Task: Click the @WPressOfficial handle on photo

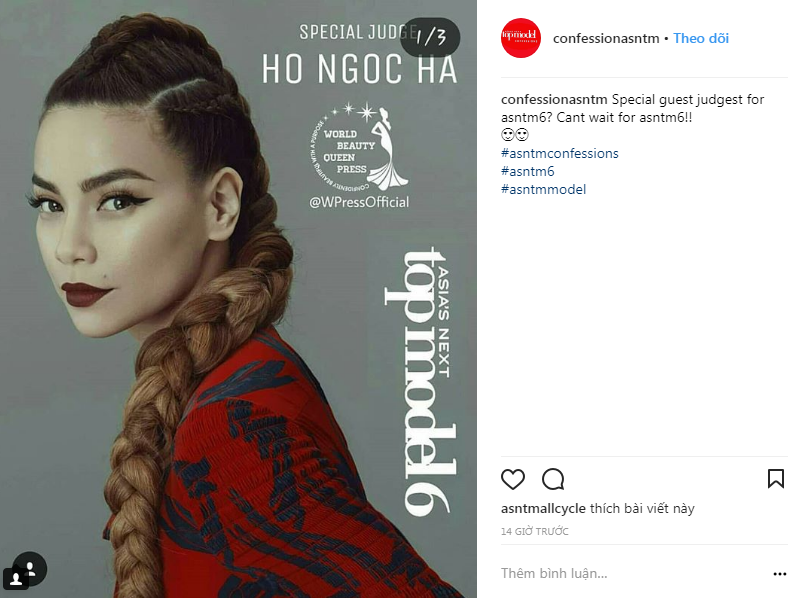Action: click(359, 202)
